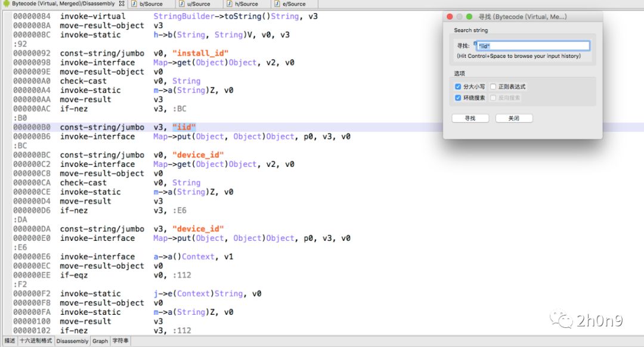Click "device_id" string at address 000000BC

(x=198, y=155)
